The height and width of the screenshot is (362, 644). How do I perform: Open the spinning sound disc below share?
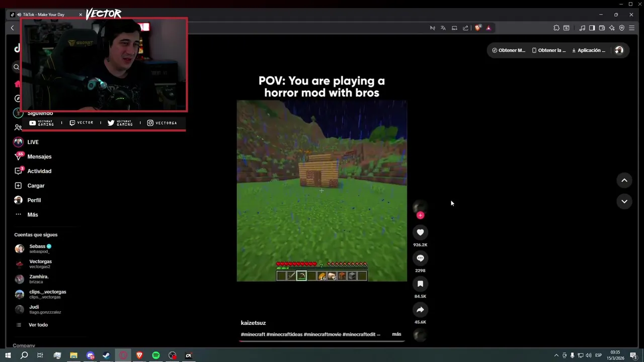click(420, 335)
